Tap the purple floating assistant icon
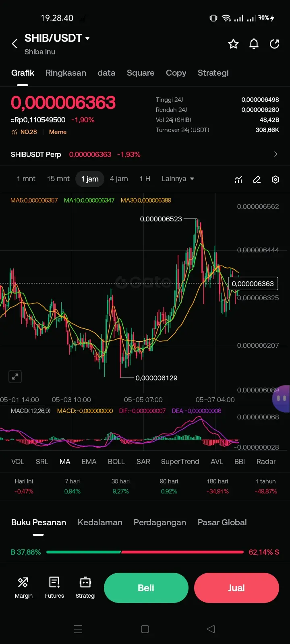 [x=281, y=398]
